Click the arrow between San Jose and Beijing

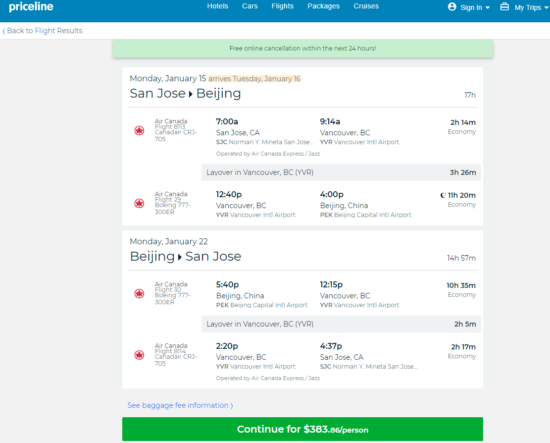pos(190,94)
